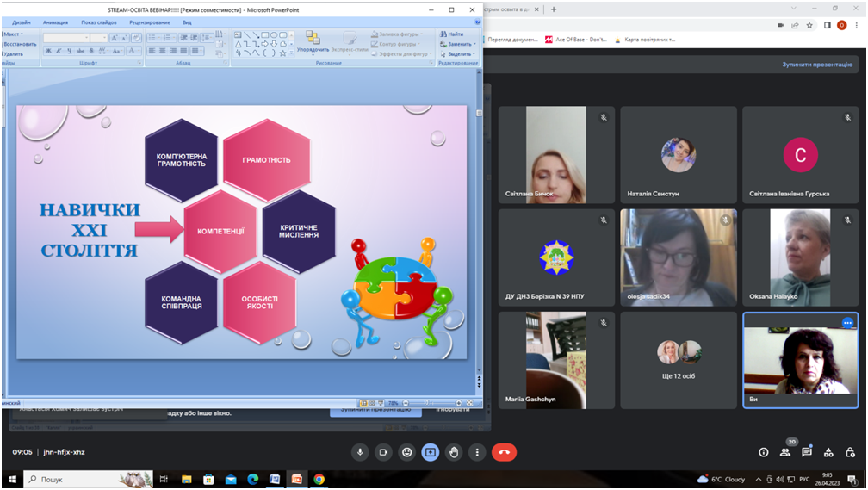
Task: Open meeting details info icon
Action: pos(763,452)
